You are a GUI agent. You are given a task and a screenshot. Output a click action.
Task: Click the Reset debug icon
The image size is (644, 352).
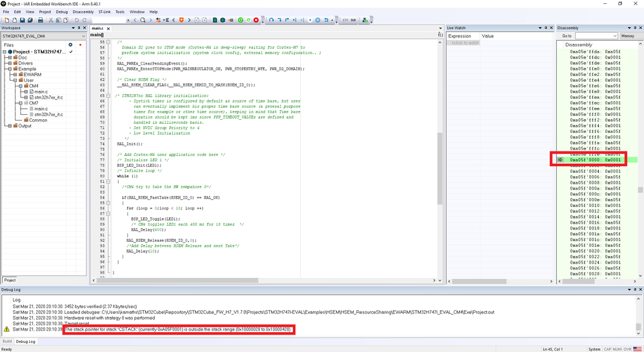click(326, 20)
